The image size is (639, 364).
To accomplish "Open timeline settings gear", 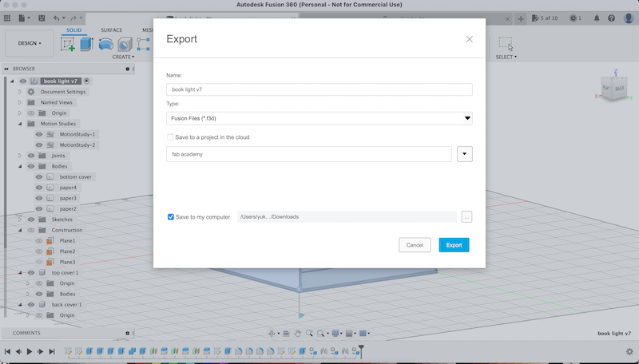I will coord(629,351).
